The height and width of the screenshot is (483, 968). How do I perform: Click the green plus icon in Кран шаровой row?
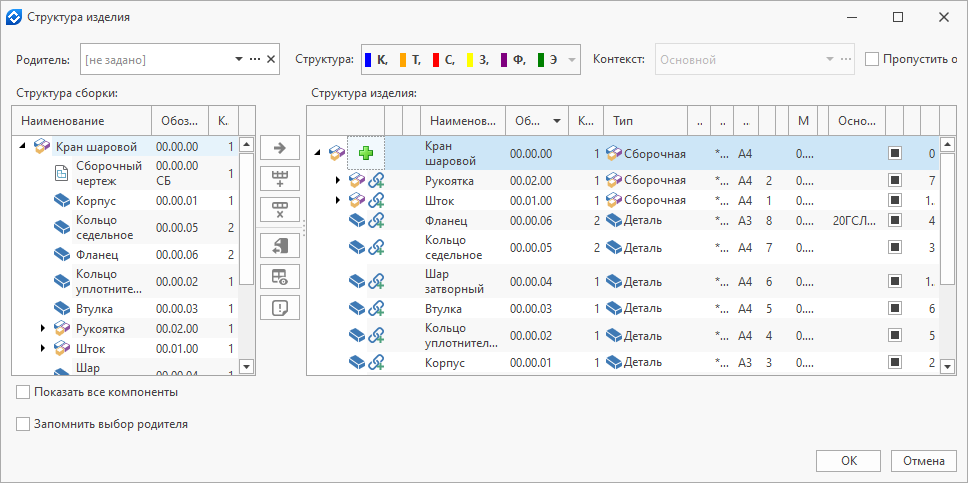coord(366,153)
